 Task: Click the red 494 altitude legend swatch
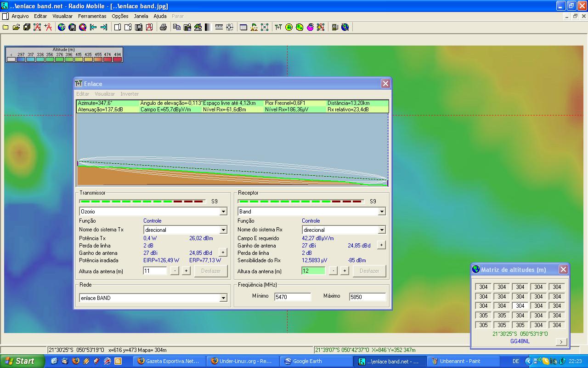click(117, 59)
